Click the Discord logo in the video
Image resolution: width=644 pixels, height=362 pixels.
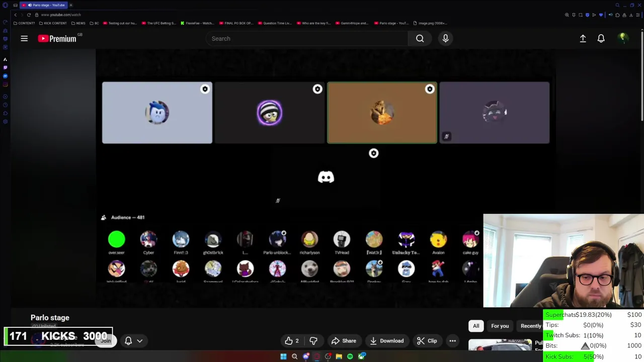326,177
